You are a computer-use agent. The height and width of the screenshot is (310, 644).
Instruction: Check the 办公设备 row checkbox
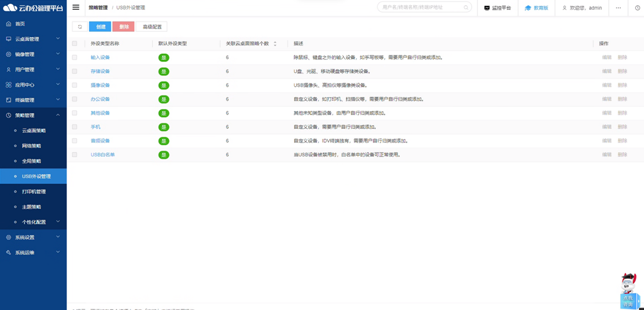coord(74,99)
